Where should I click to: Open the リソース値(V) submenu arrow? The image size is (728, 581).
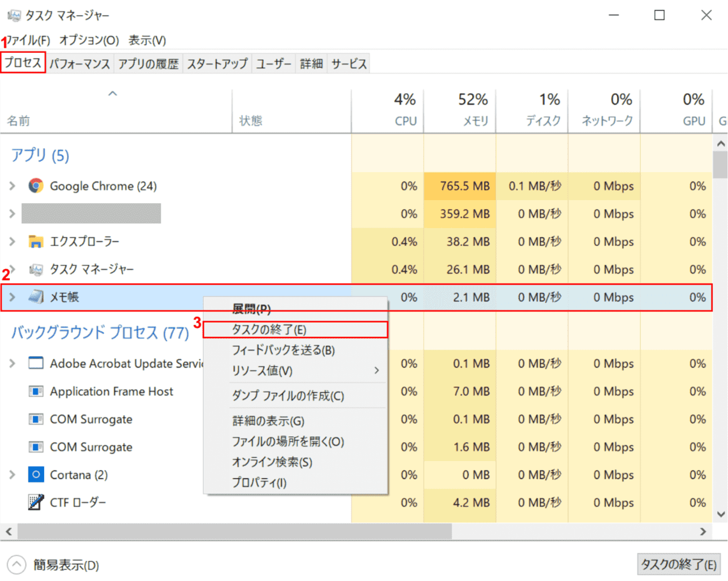(376, 371)
